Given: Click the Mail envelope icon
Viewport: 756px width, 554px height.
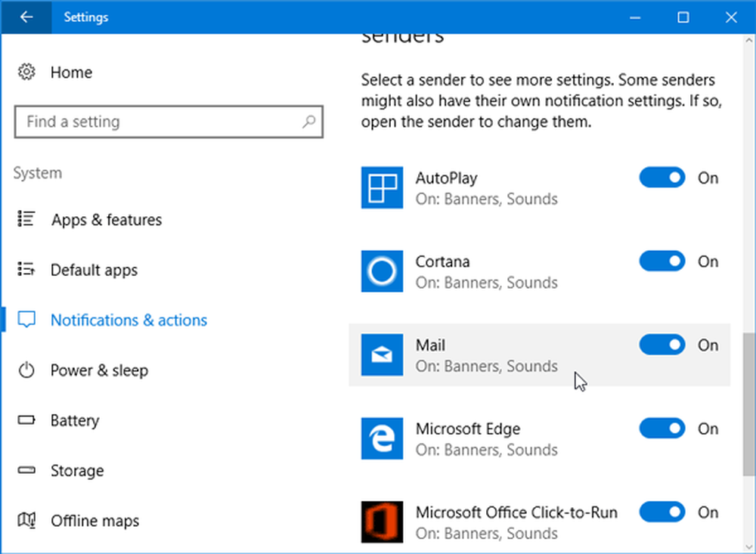Looking at the screenshot, I should [383, 355].
